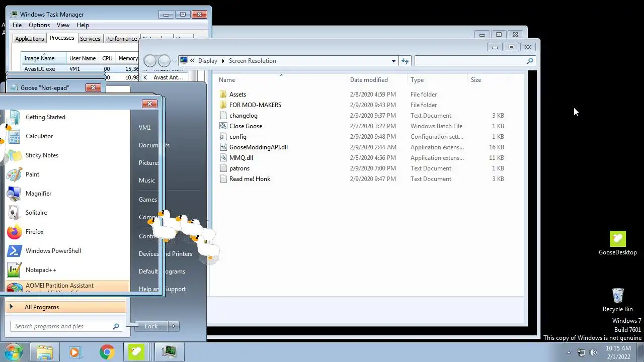The height and width of the screenshot is (362, 644).
Task: Open Devices and Printers link
Action: tap(166, 254)
